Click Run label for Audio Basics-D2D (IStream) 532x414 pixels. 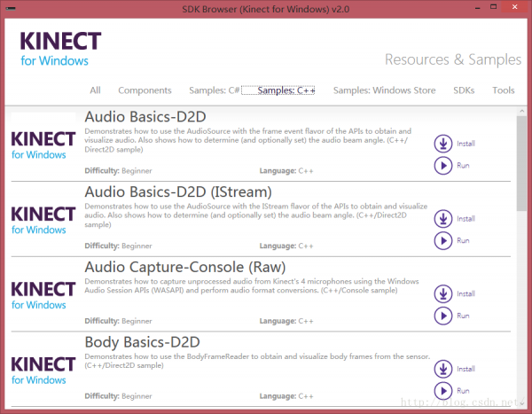[463, 240]
